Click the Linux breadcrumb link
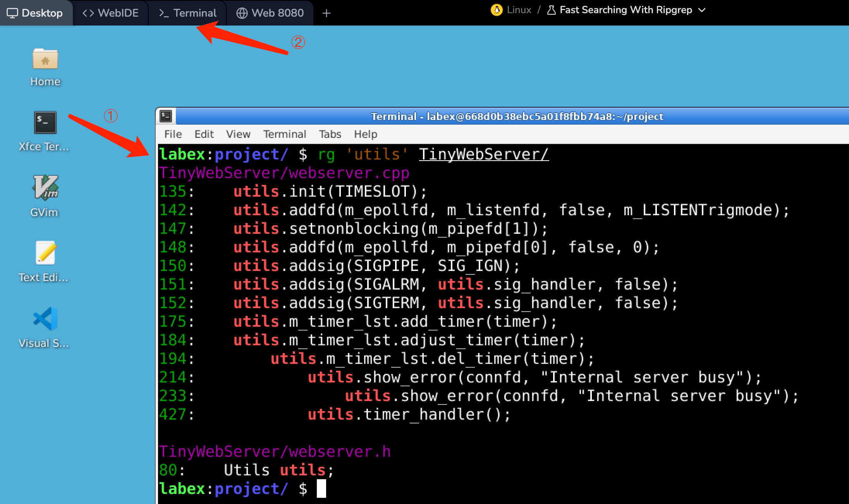This screenshot has width=849, height=504. (519, 10)
